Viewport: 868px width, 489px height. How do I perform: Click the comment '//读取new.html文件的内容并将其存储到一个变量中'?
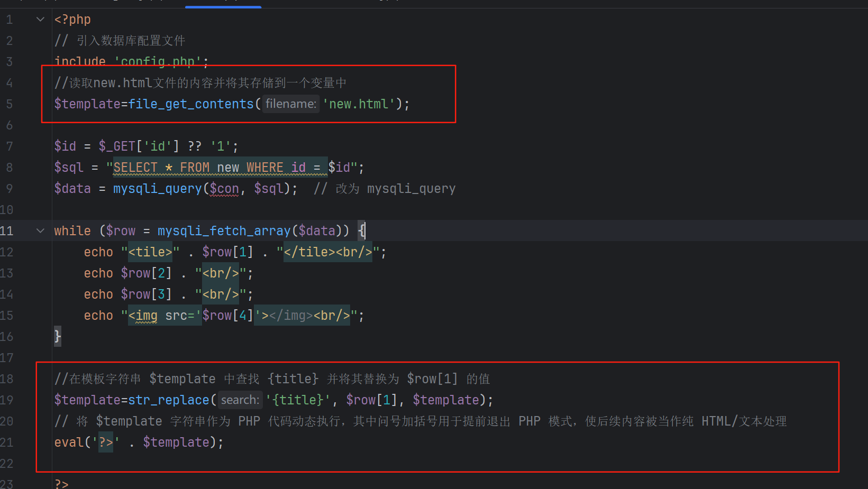200,83
